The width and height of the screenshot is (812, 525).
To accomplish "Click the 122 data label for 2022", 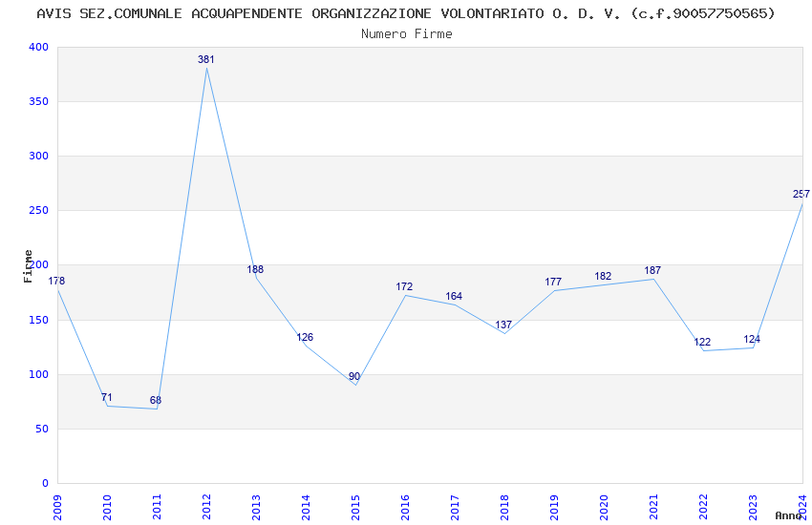I will (x=703, y=342).
